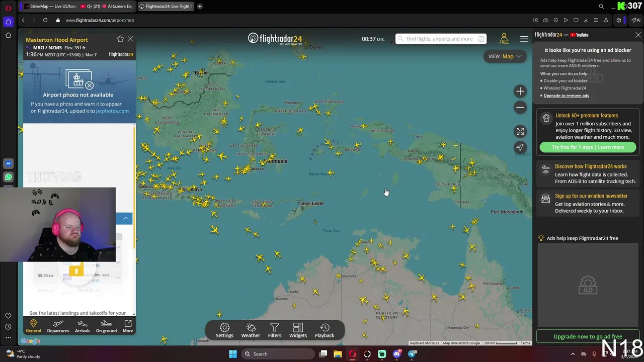Go back in browser history
The height and width of the screenshot is (362, 644).
point(23,20)
